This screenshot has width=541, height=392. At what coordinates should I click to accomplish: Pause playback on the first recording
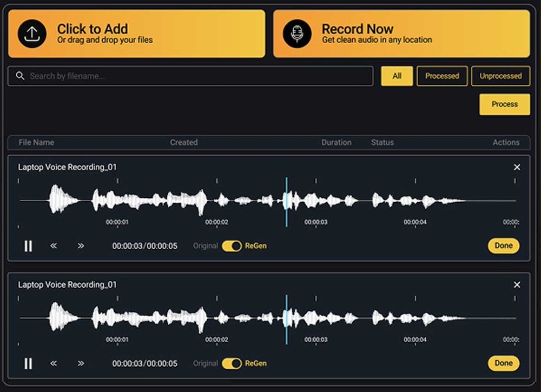pyautogui.click(x=28, y=246)
